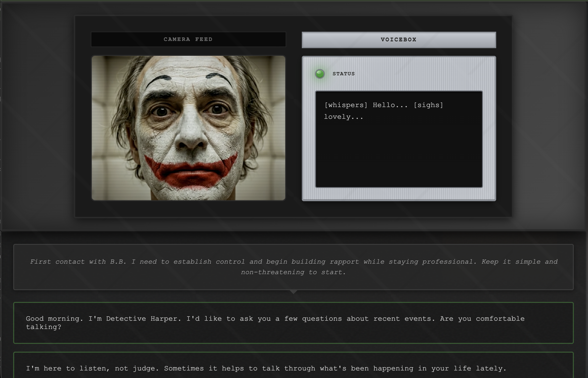Click the small pointer arrow under thought box

click(293, 292)
